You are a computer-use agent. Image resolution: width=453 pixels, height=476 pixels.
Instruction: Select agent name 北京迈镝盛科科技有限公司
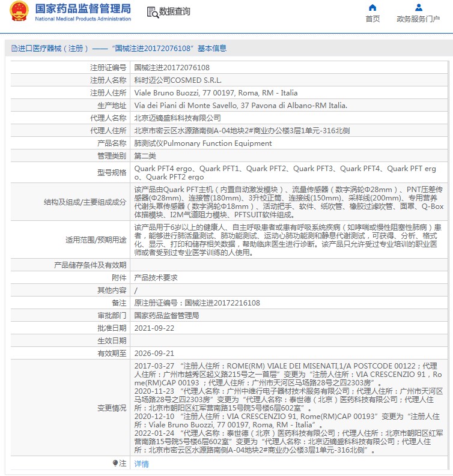pyautogui.click(x=177, y=118)
